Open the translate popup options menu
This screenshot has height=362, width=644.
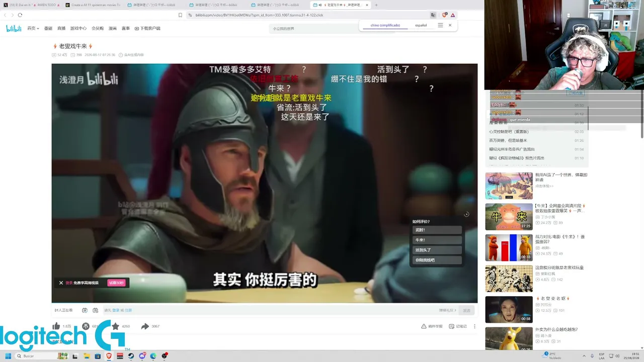pos(440,25)
